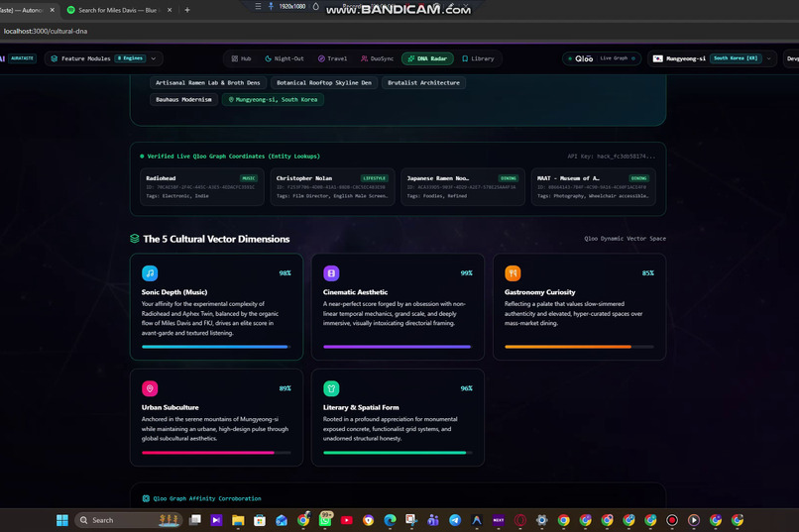
Task: Open the Hub tab
Action: pyautogui.click(x=241, y=58)
